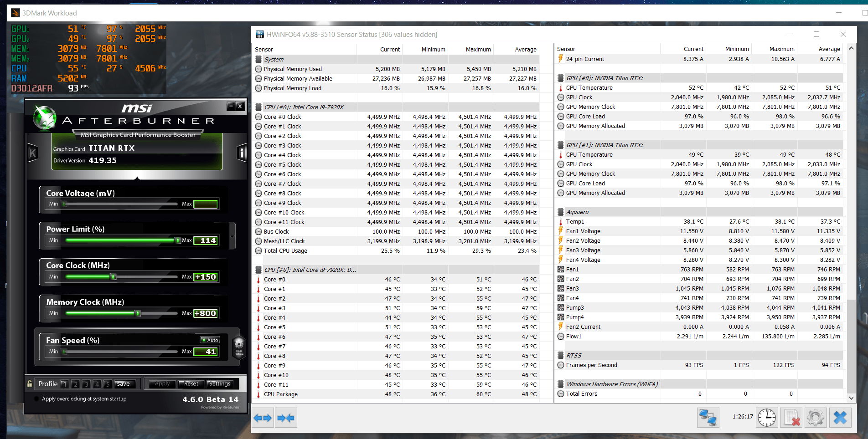Viewport: 868px width, 439px height.
Task: Select Afterburner profile slot 4
Action: coord(97,384)
